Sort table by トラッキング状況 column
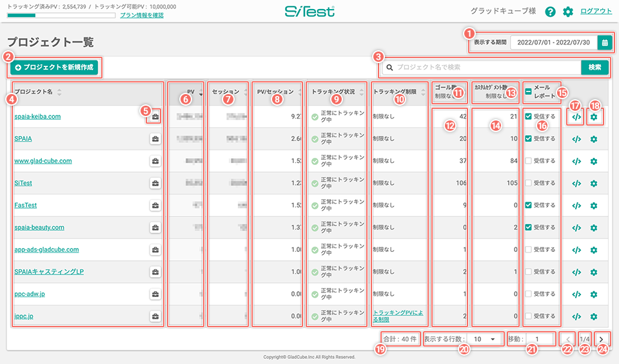The width and height of the screenshot is (619, 364). [x=362, y=92]
